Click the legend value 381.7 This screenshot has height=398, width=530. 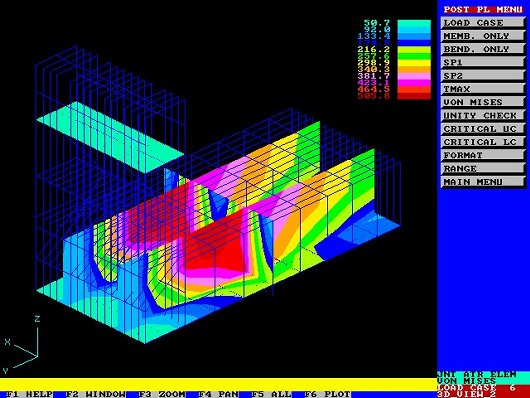(x=374, y=76)
